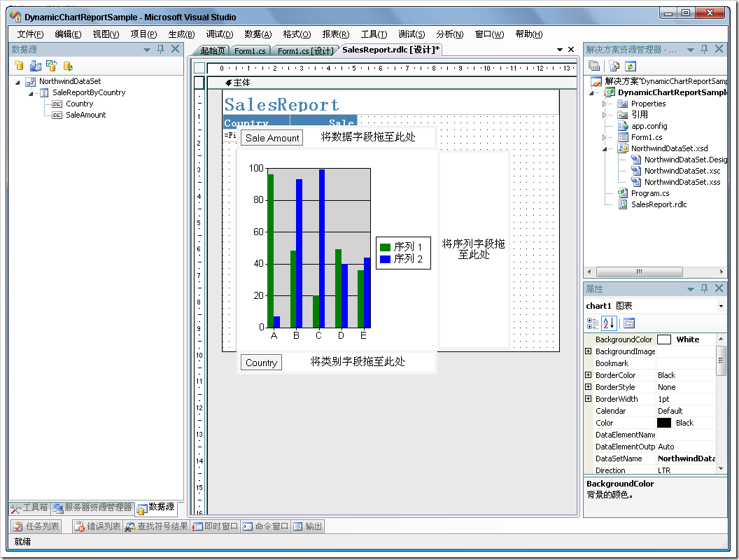Switch to the Form1.cs [设计] tab
739x560 pixels.
click(305, 50)
